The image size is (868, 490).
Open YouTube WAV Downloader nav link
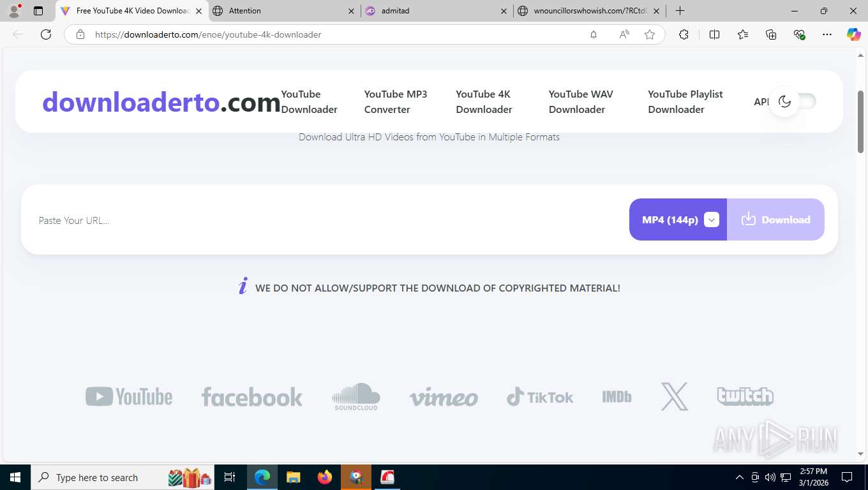point(581,101)
